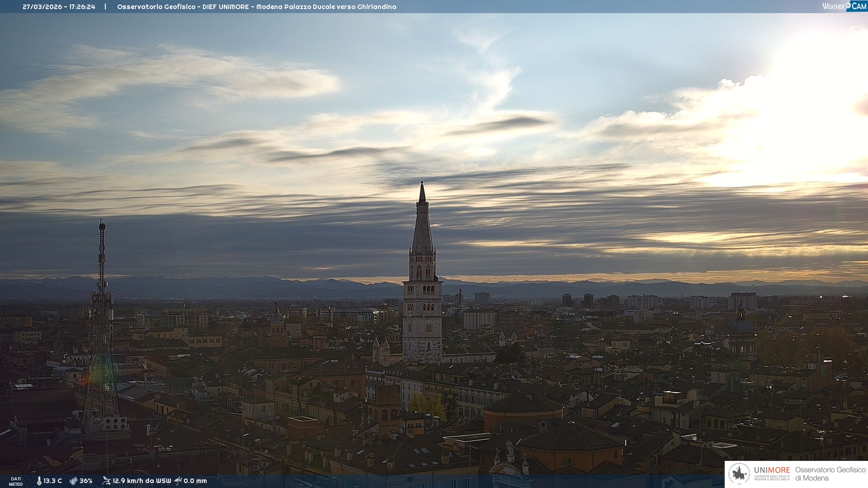Click the Modena Palazzo Ducale verso Ghirlandina caption
The width and height of the screenshot is (868, 488).
pos(326,7)
